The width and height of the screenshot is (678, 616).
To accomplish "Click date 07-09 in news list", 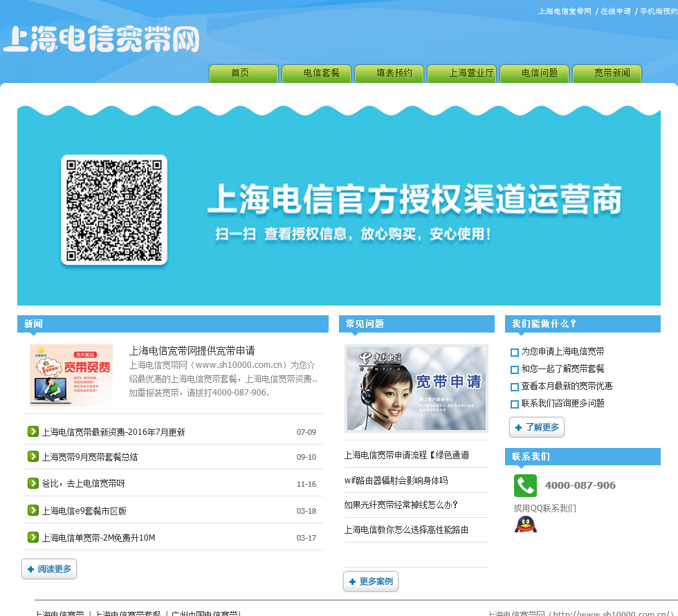I will (x=306, y=432).
